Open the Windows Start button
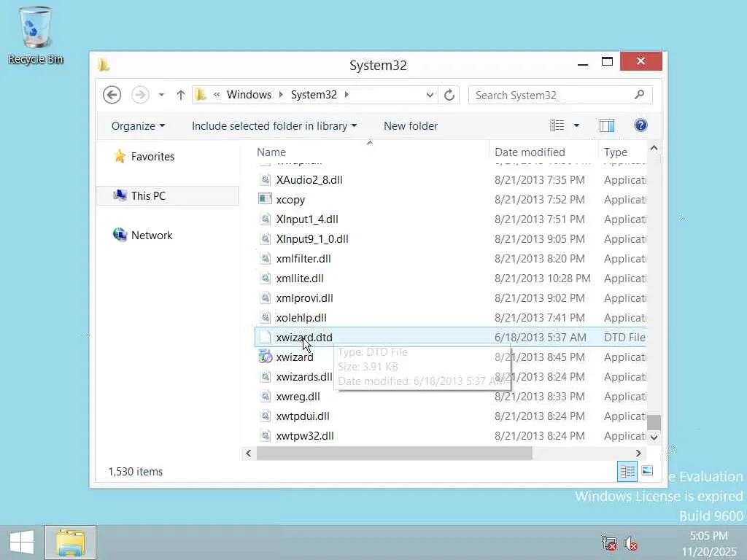The image size is (747, 560). (21, 542)
